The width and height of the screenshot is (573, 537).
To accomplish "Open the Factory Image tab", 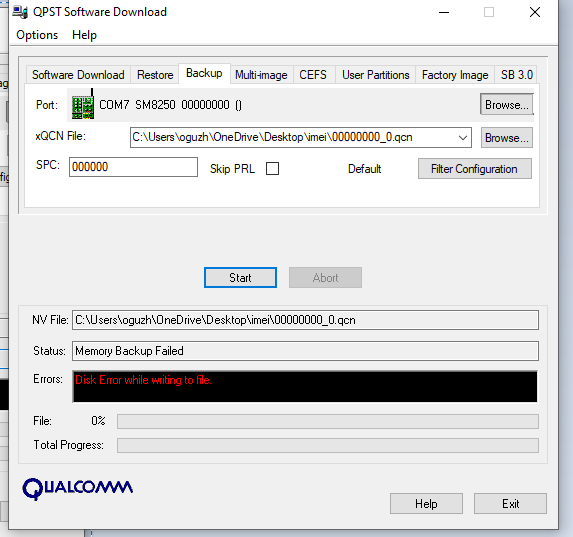I will (x=455, y=75).
